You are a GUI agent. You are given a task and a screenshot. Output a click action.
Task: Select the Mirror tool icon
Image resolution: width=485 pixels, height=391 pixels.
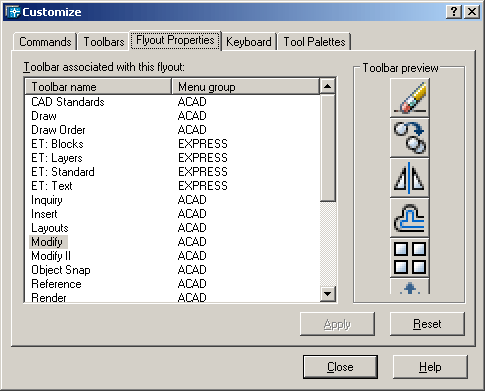point(409,178)
